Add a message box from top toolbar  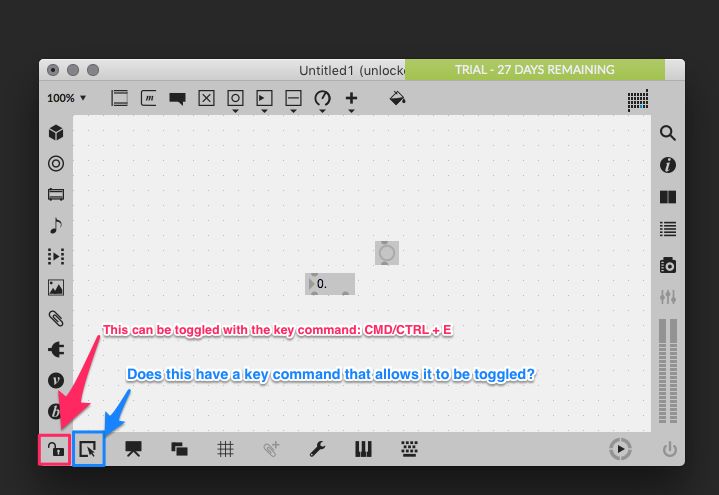149,98
